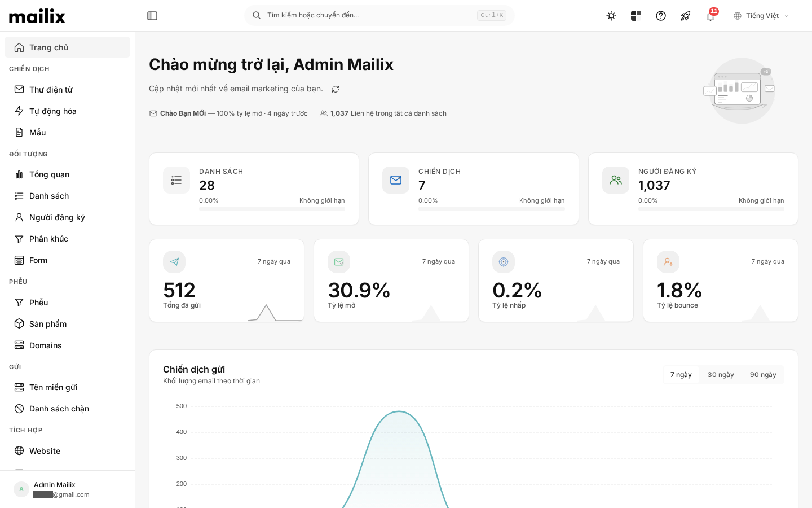The height and width of the screenshot is (508, 812).
Task: Click the 512 Tổng đã gửi value
Action: click(x=179, y=290)
